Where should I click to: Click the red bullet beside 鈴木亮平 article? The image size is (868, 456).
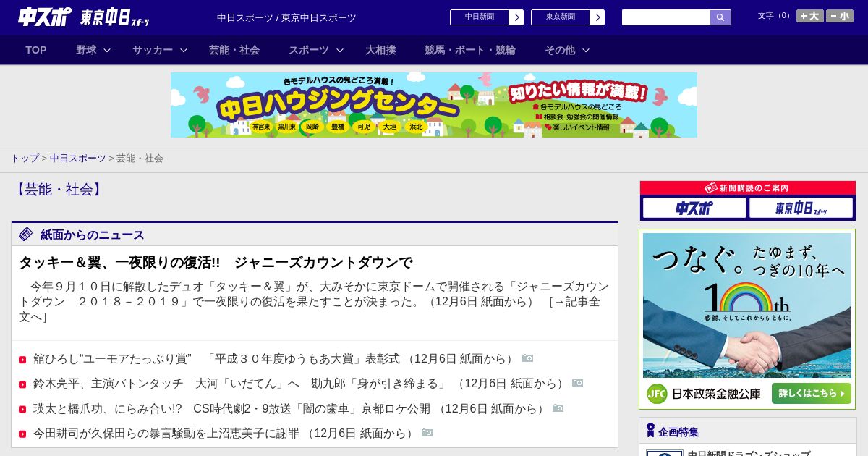[22, 384]
